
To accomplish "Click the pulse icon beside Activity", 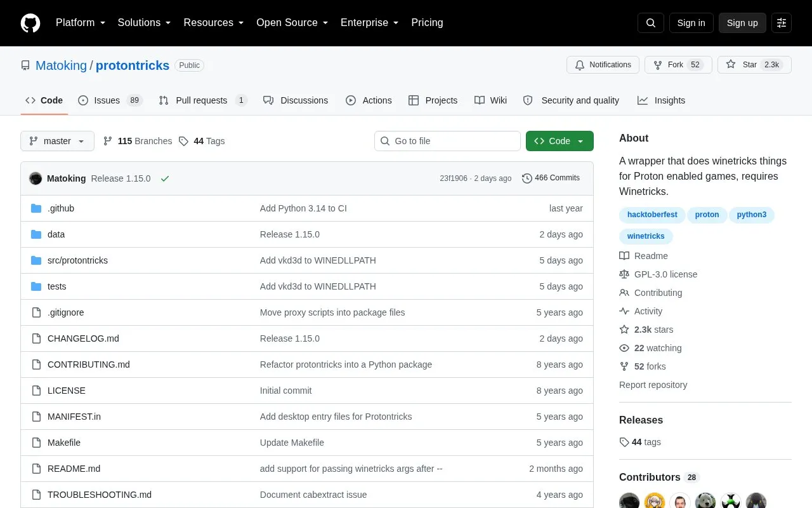I will point(624,311).
